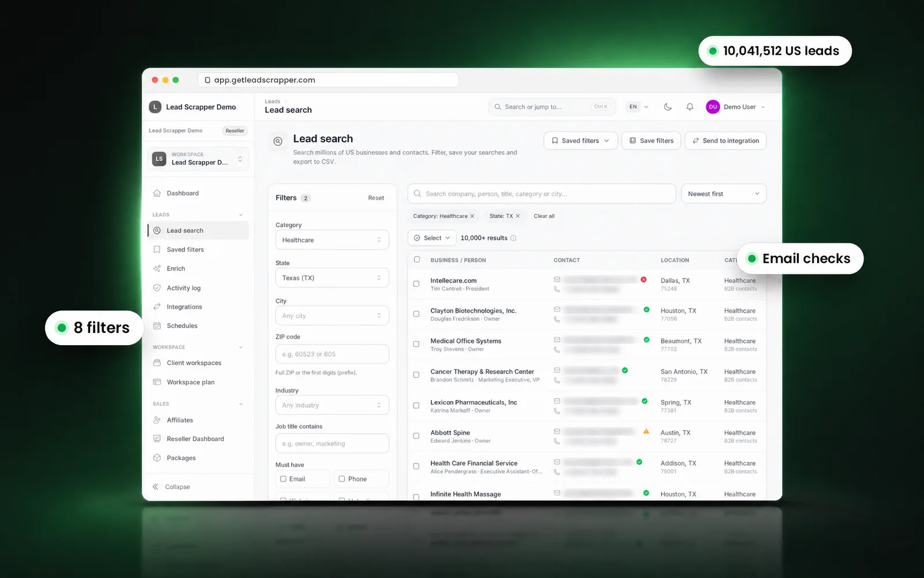
Task: Open the EN language selector
Action: 638,107
